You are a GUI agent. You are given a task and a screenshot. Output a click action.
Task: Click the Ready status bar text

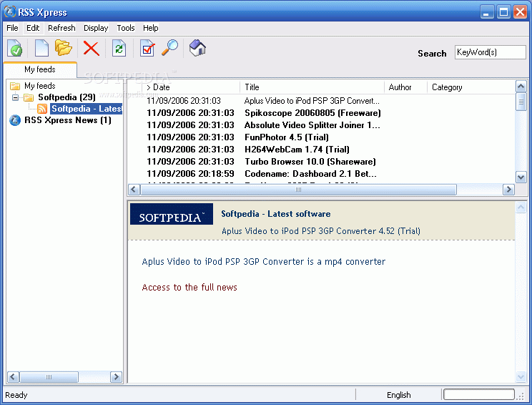(16, 395)
